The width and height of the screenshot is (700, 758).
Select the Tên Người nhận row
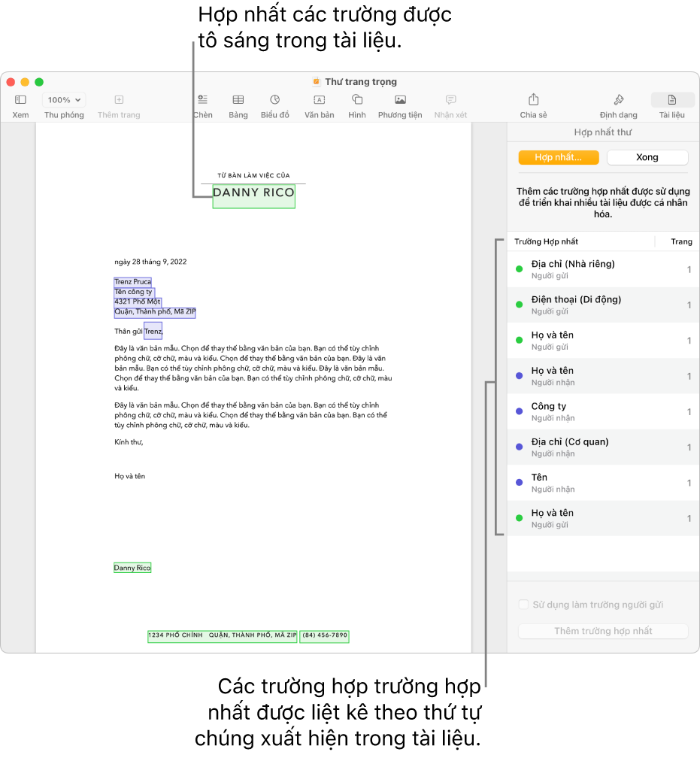point(603,483)
